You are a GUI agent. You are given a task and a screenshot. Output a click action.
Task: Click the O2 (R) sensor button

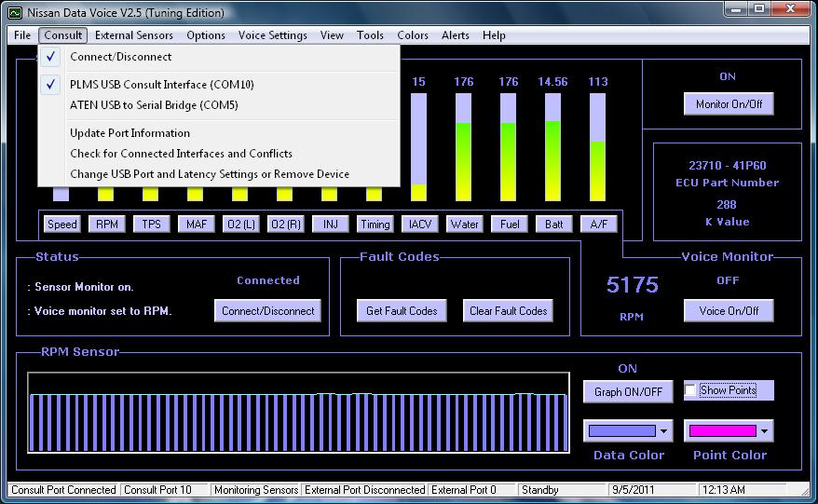286,225
